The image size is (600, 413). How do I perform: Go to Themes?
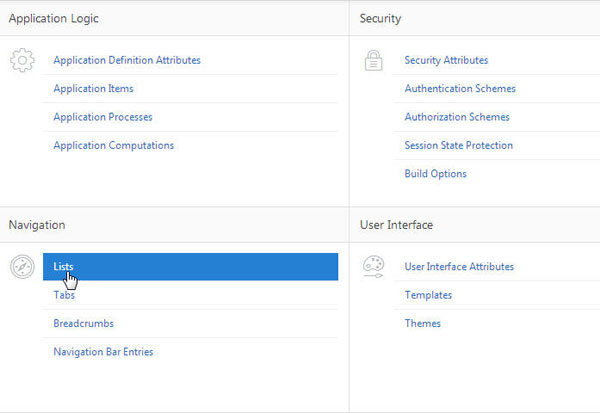[422, 323]
